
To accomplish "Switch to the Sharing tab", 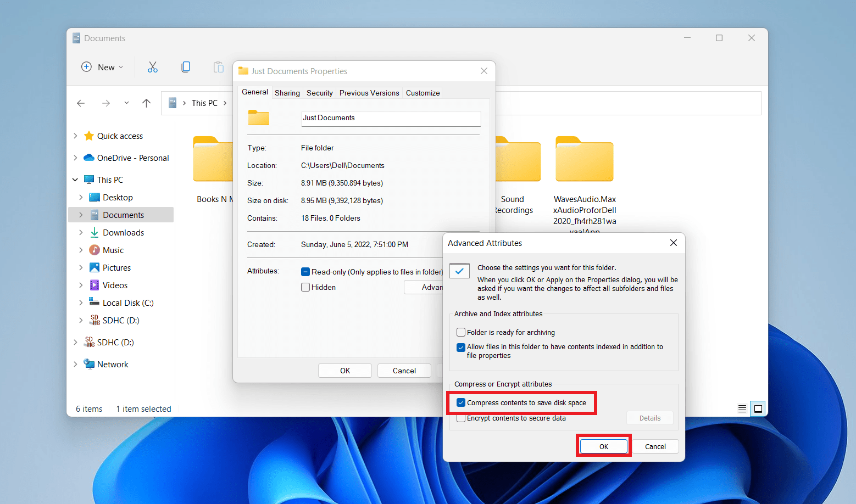I will 287,93.
